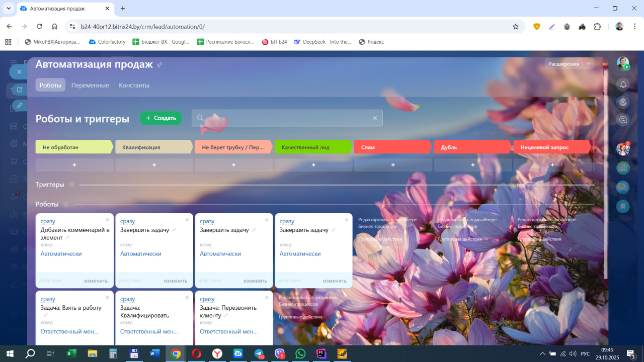This screenshot has width=644, height=362.
Task: Open the DeepSeek bookmark
Action: 323,42
